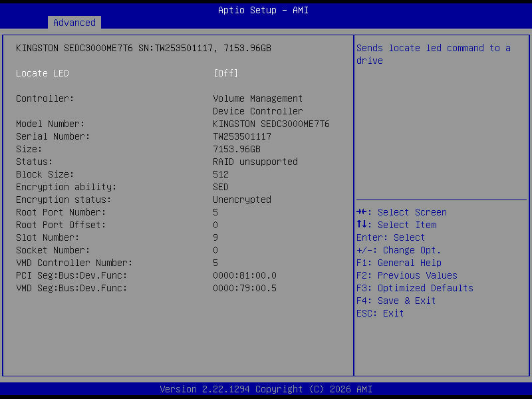The image size is (532, 399).
Task: Click the Socket Number: label
Action: (x=53, y=250)
